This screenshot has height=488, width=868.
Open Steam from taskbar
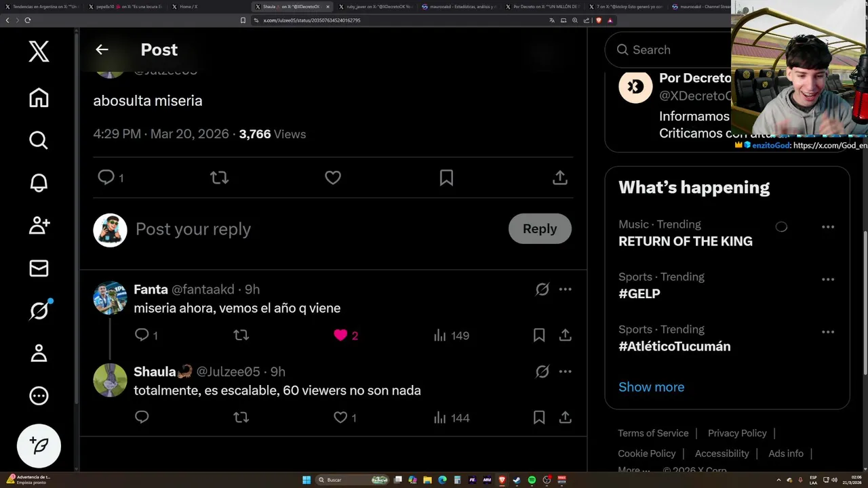[x=517, y=480]
